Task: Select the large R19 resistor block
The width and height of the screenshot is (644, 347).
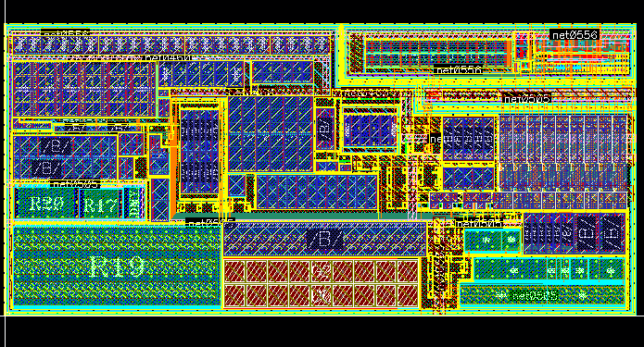Action: 117,266
